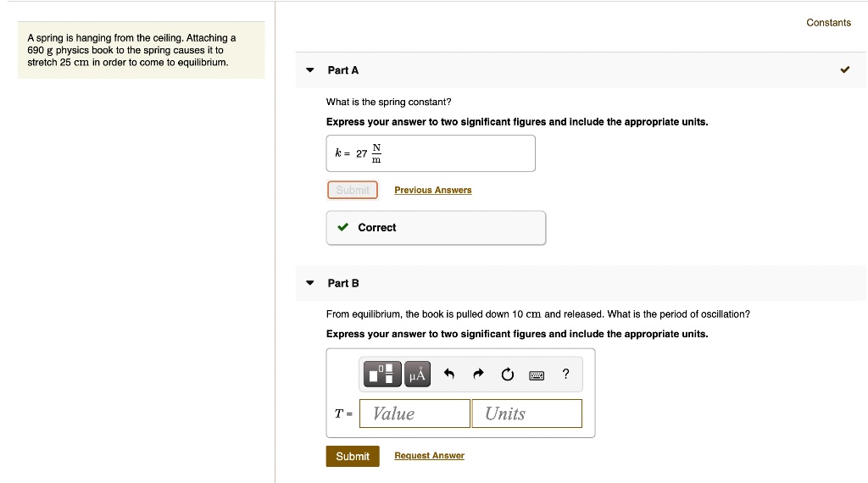Open keyboard shortcuts icon
Image resolution: width=868 pixels, height=483 pixels.
(537, 375)
